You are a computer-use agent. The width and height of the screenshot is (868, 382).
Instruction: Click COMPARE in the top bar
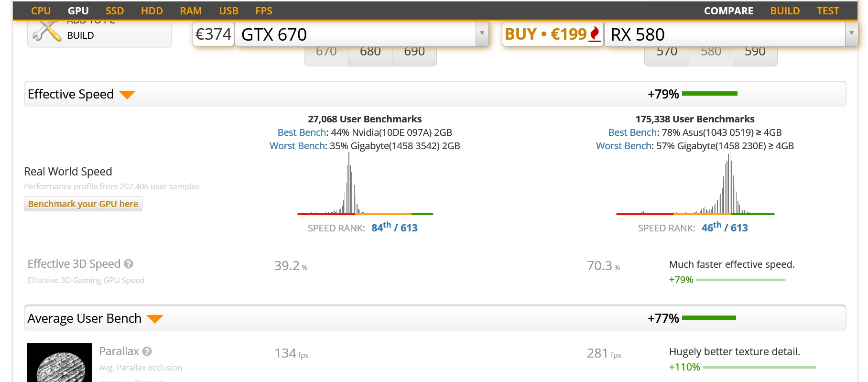728,11
